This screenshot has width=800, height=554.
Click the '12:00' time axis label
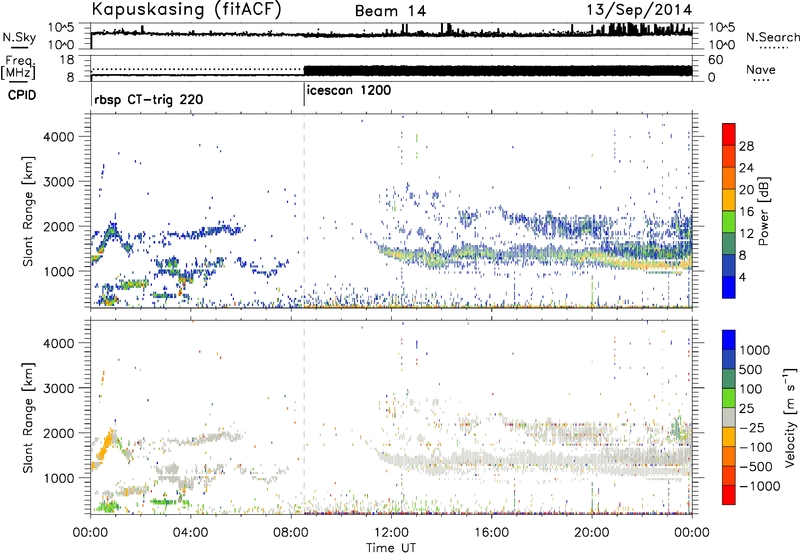(391, 533)
